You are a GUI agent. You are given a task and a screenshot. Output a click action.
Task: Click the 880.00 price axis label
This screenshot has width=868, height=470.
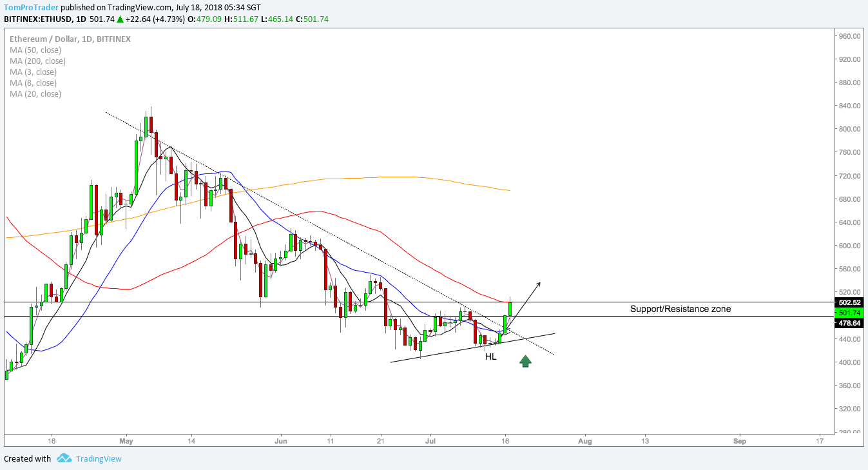tap(851, 83)
